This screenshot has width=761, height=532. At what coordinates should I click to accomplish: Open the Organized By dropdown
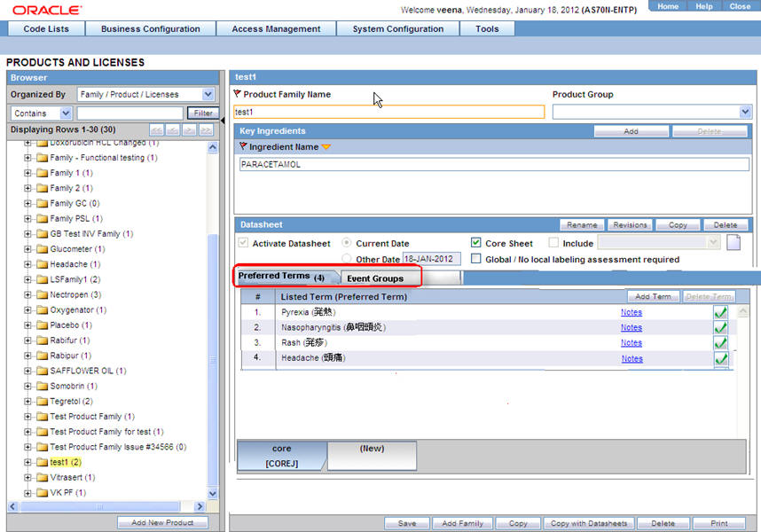[208, 94]
